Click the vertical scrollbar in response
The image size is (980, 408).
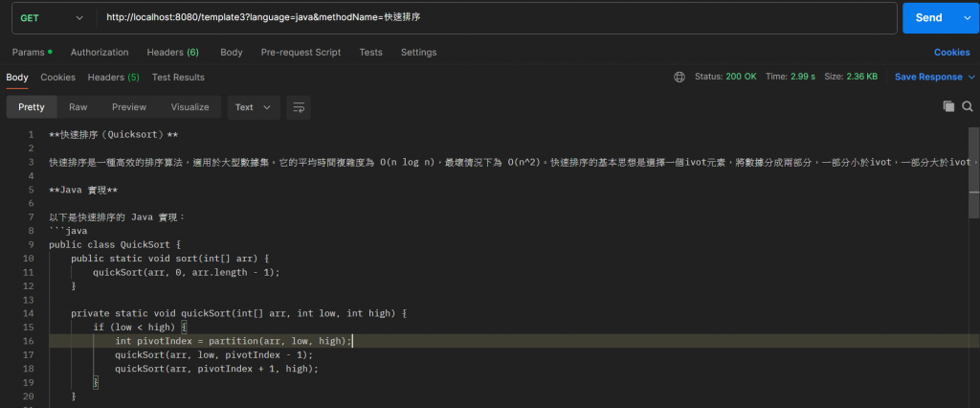tap(973, 172)
